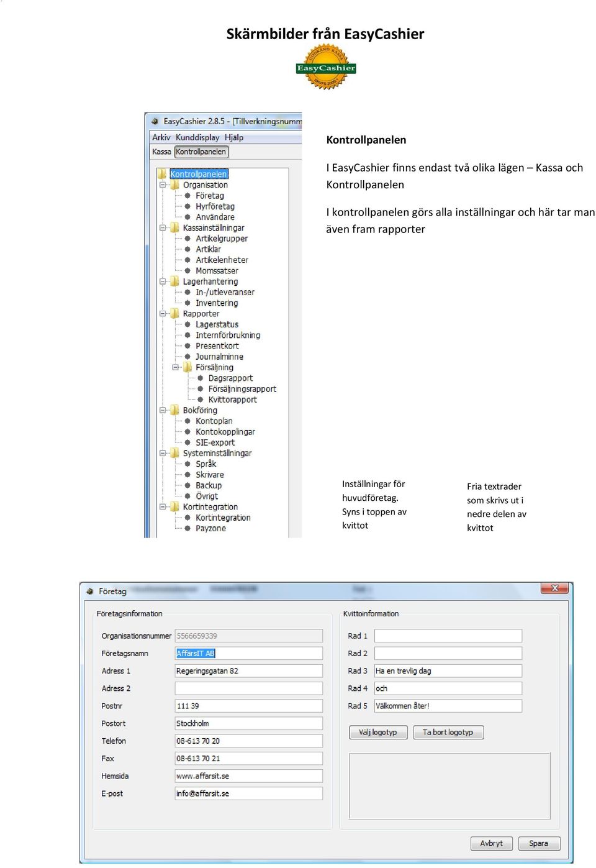Screen dimensions: 596x868
Task: Open the Kvittorapport report
Action: (x=233, y=400)
